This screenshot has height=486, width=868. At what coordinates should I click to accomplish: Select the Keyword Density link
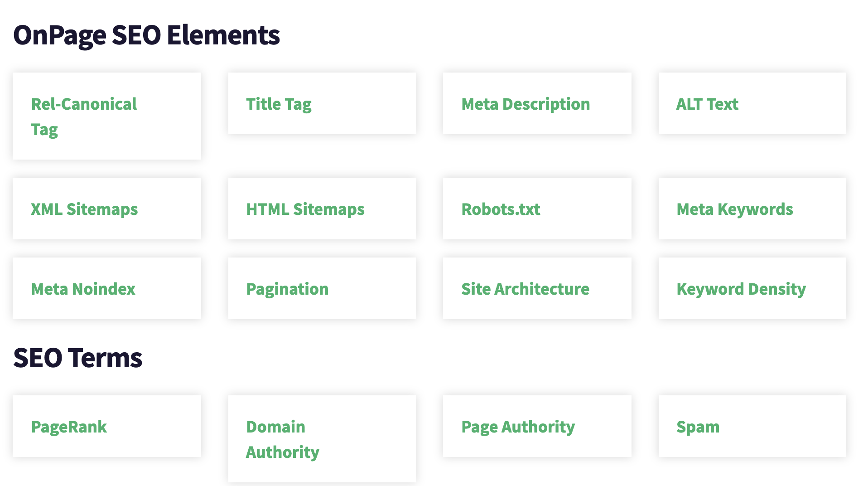tap(741, 289)
